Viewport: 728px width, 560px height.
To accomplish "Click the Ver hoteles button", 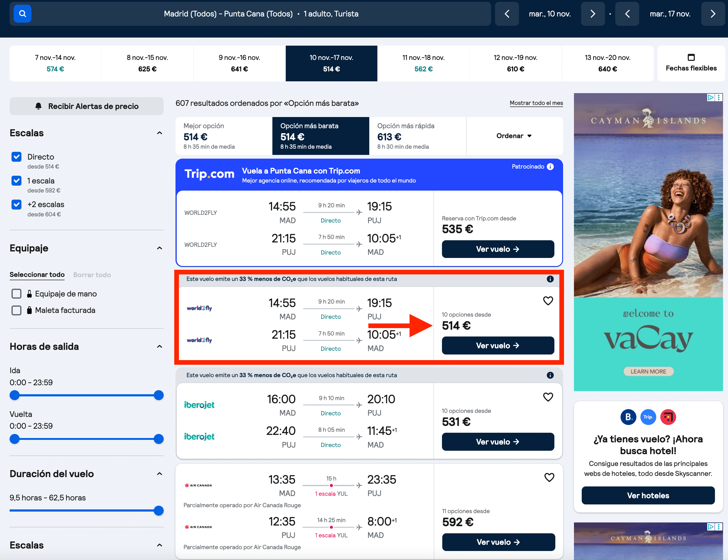I will [648, 495].
